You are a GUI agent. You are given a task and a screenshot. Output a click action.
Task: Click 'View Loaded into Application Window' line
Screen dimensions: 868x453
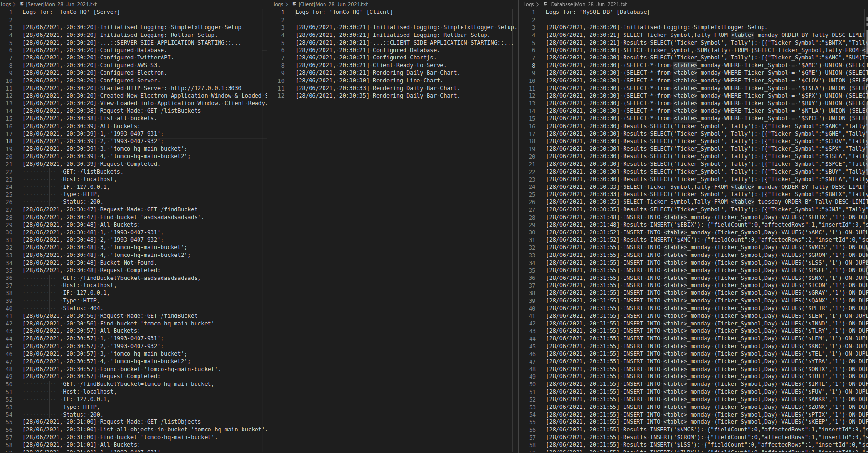pos(145,103)
